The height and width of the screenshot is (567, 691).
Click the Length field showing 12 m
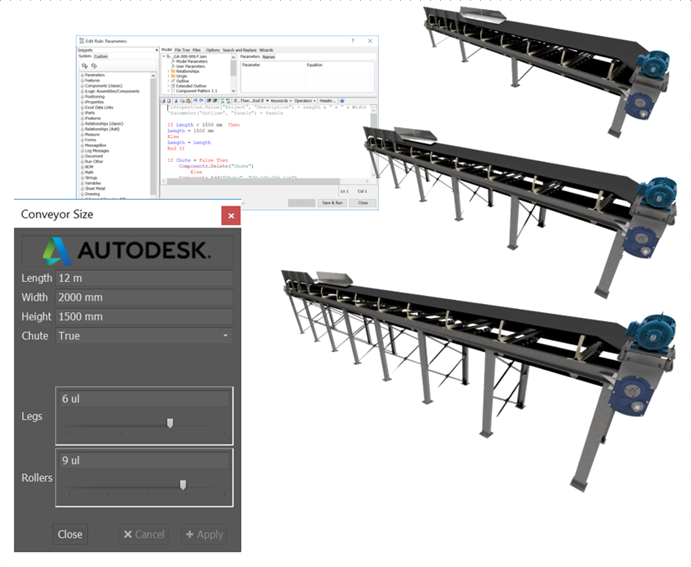pos(144,278)
